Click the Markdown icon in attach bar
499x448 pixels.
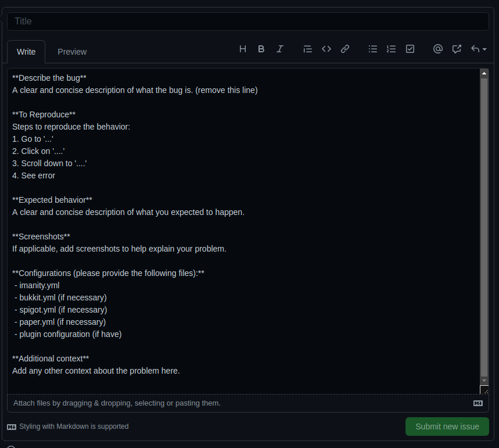click(x=478, y=403)
